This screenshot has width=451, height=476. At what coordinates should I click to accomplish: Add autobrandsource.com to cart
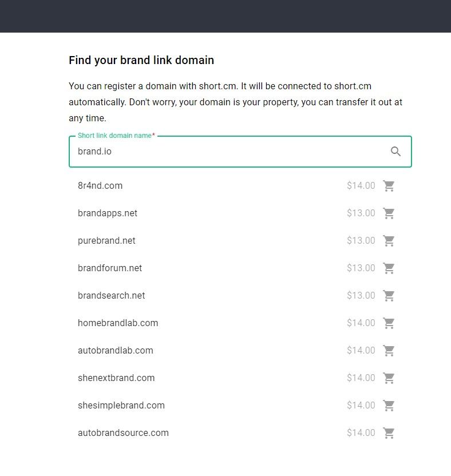click(x=389, y=433)
